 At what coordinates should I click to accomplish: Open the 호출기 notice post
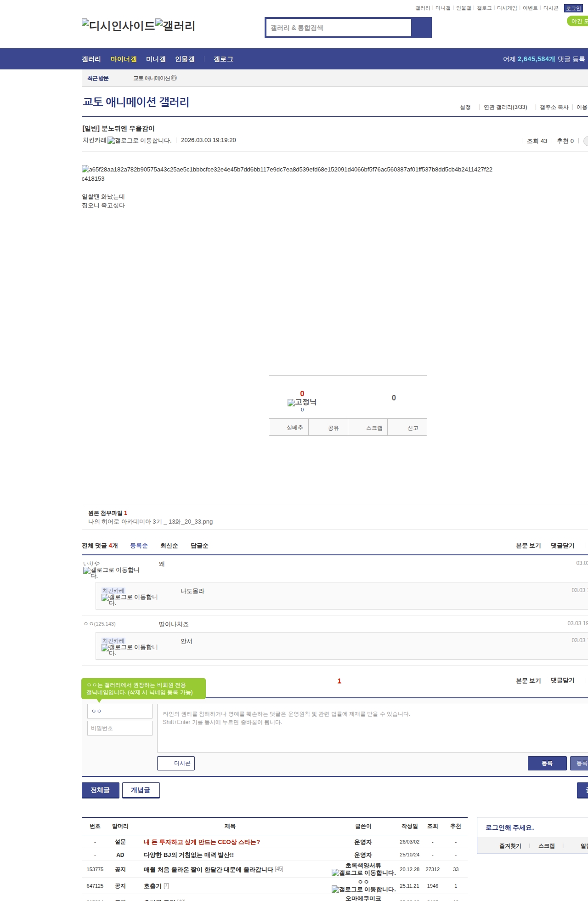pyautogui.click(x=153, y=886)
